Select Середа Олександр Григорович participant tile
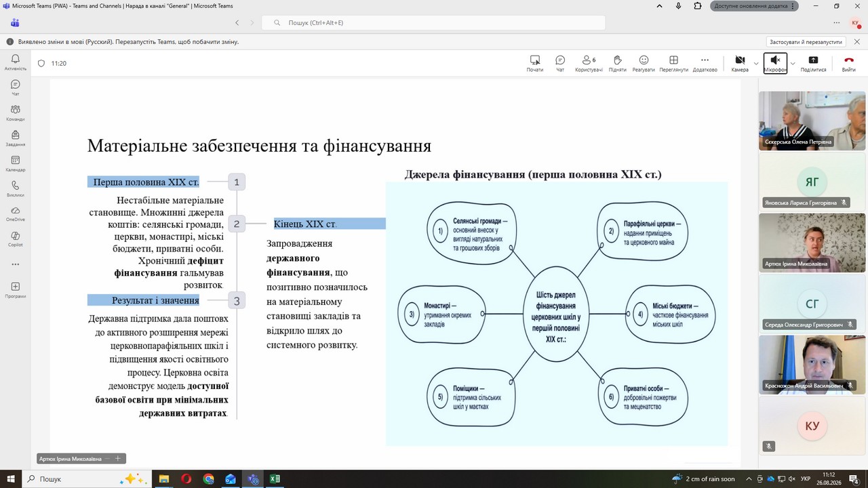 [x=812, y=304]
